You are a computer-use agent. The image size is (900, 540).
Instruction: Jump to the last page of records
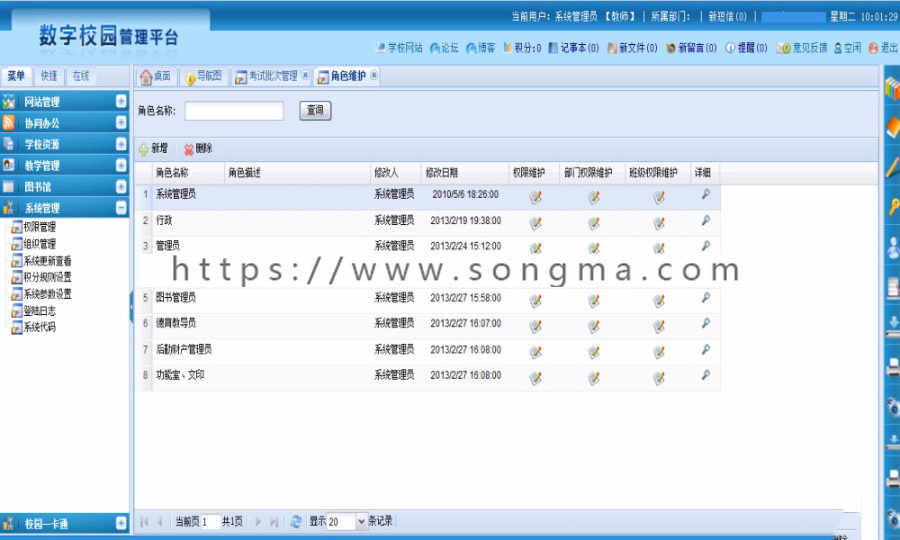274,522
